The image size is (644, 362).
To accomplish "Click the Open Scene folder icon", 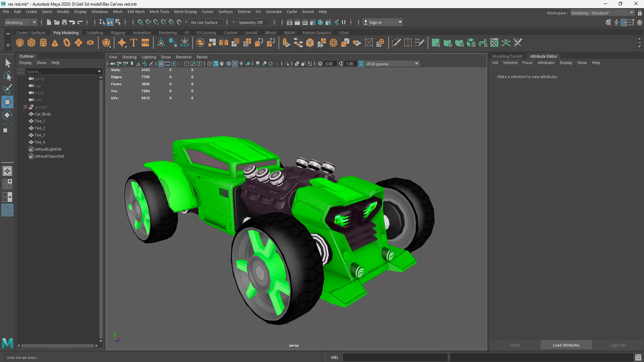I will [57, 22].
